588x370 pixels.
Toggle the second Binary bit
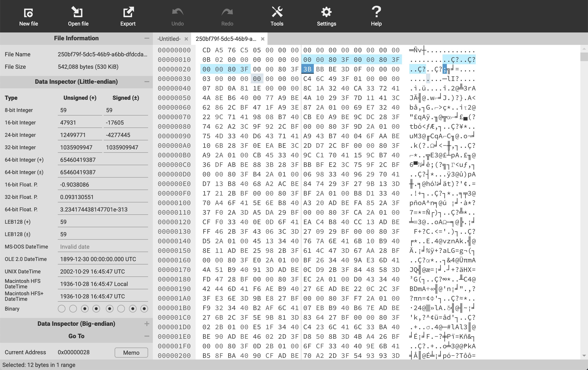click(73, 309)
